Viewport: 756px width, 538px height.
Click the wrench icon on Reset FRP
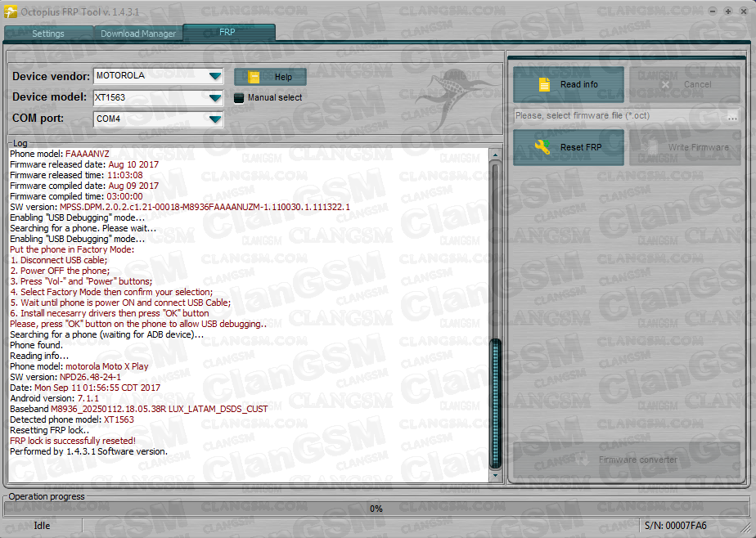click(x=542, y=147)
